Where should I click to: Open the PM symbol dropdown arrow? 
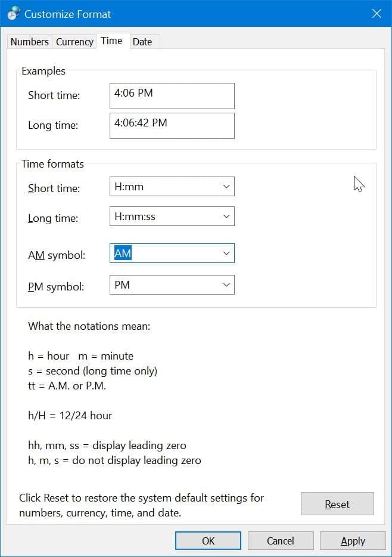226,285
